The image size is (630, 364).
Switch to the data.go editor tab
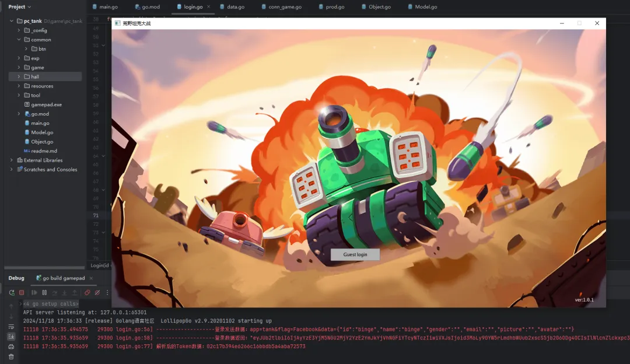click(232, 7)
